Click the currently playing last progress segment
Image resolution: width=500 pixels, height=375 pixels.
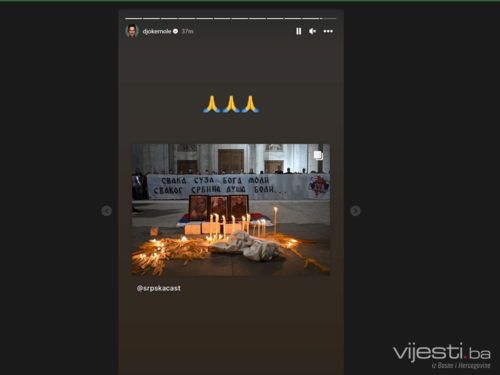pos(328,18)
